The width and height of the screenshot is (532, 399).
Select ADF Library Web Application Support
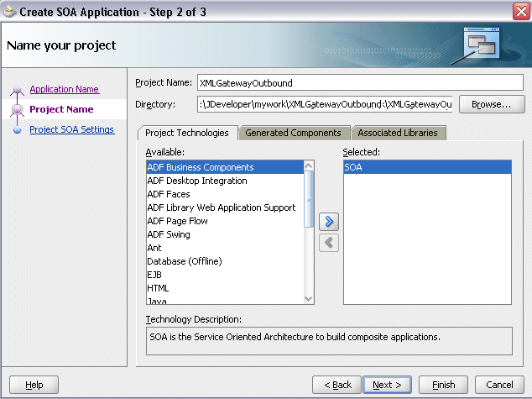coord(225,207)
